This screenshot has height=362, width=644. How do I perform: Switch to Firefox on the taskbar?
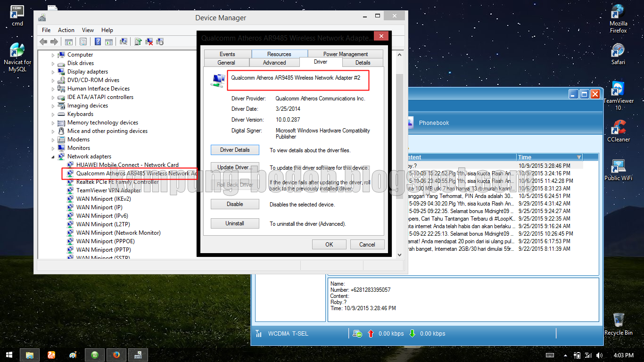(116, 355)
